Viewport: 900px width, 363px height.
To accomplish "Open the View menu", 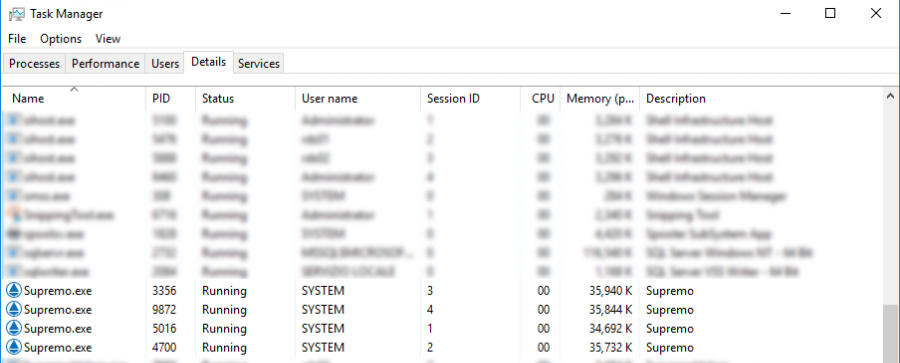I will tap(108, 38).
